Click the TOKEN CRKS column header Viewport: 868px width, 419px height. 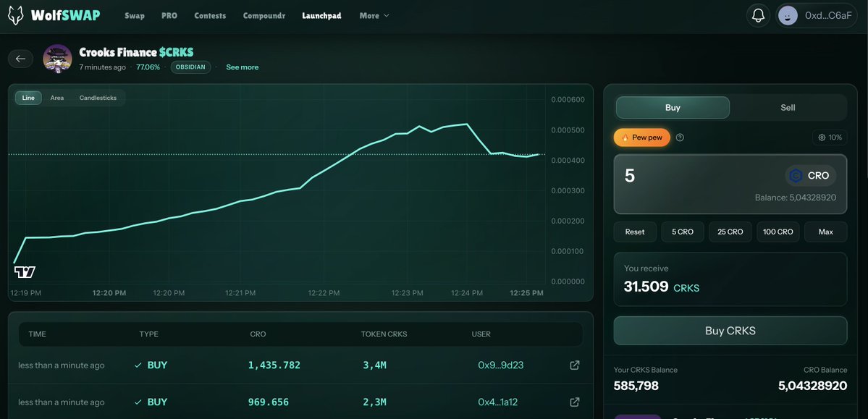tap(384, 334)
